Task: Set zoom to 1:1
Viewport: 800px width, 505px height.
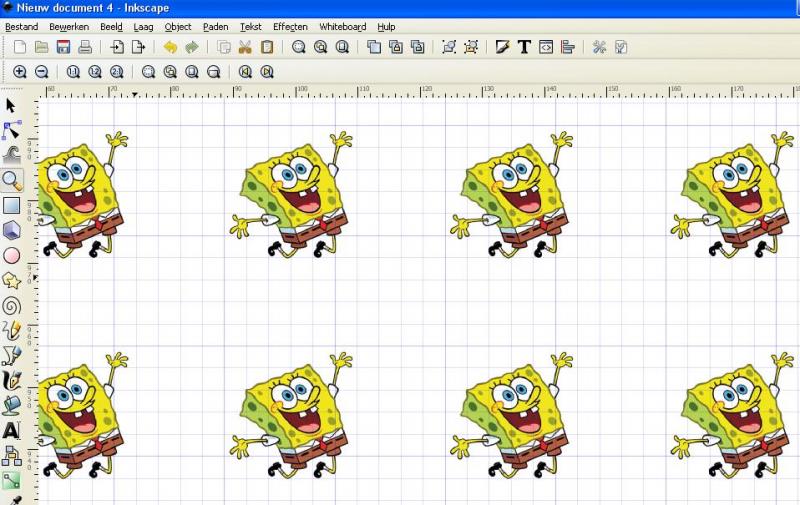Action: coord(73,72)
